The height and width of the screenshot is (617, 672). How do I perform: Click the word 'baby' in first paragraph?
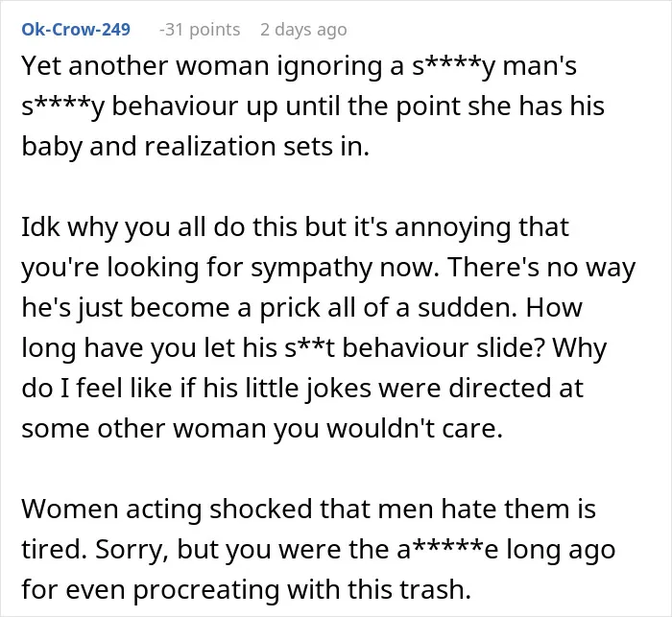pos(52,147)
